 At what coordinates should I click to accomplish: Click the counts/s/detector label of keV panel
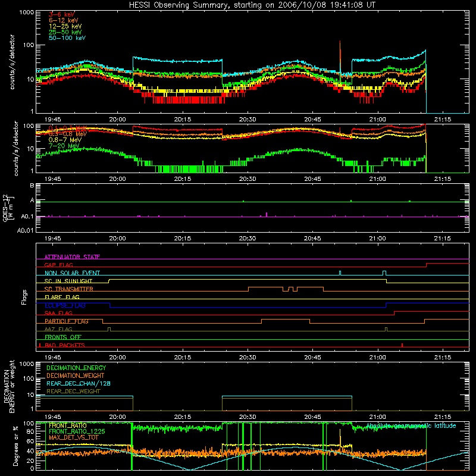pos(12,62)
